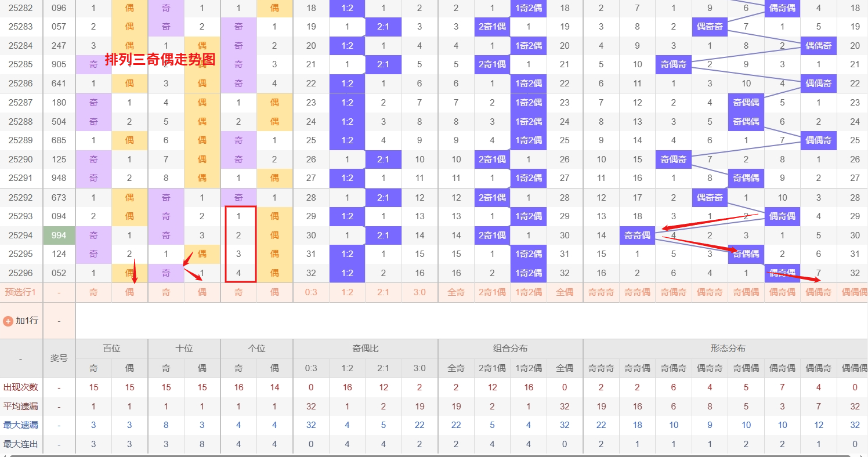The height and width of the screenshot is (457, 868).
Task: Click the 形态分布 footer column header
Action: (728, 349)
